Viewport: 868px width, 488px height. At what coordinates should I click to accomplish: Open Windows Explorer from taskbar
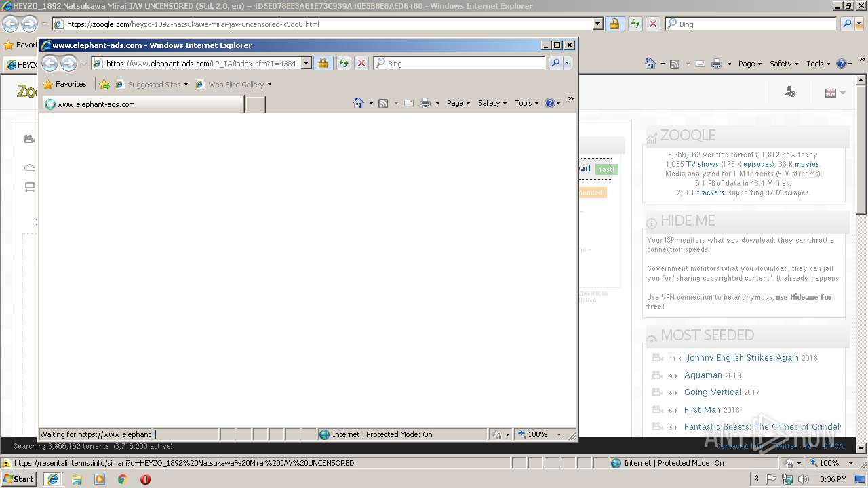tap(77, 479)
